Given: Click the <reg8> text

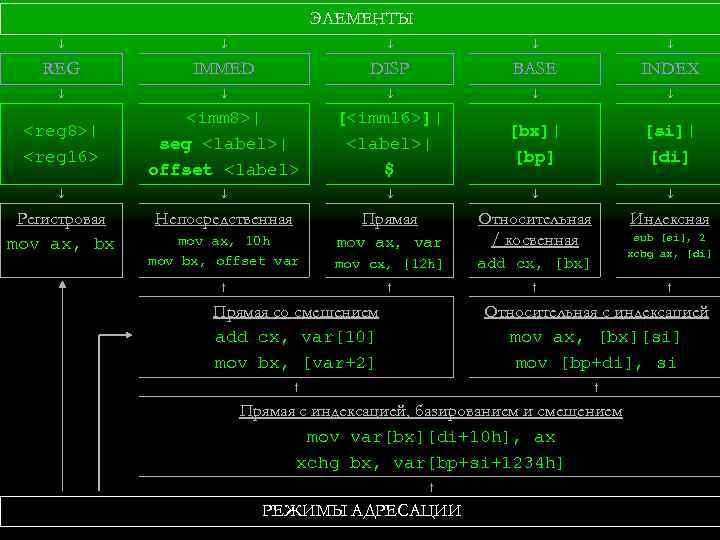Looking at the screenshot, I should 56,131.
